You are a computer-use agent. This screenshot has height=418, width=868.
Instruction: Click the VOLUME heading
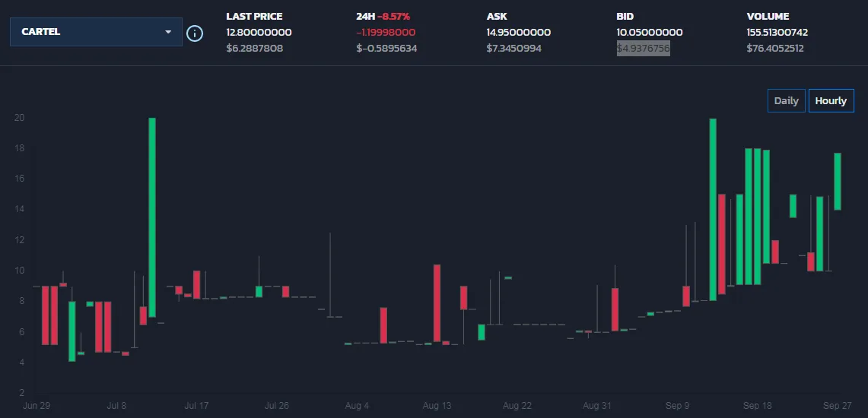(x=768, y=17)
